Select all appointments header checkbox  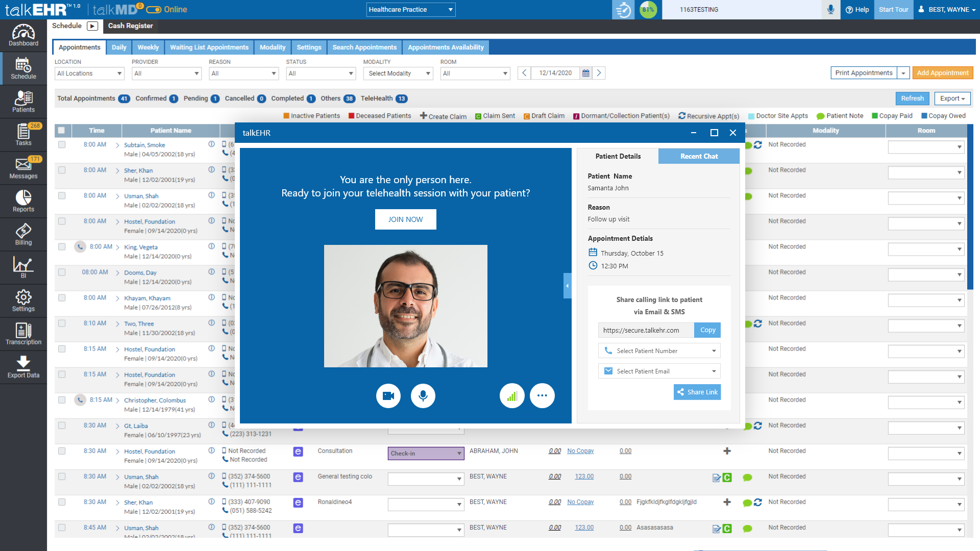coord(62,131)
